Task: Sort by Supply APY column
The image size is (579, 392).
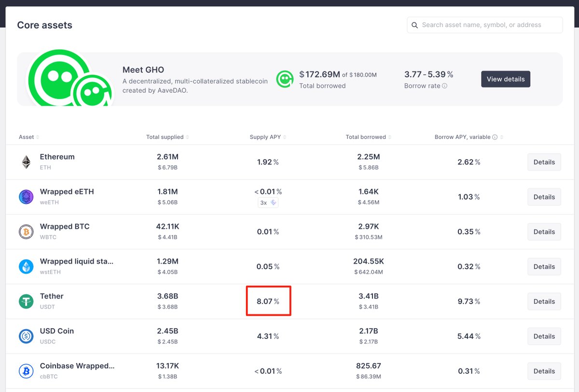Action: coord(268,137)
